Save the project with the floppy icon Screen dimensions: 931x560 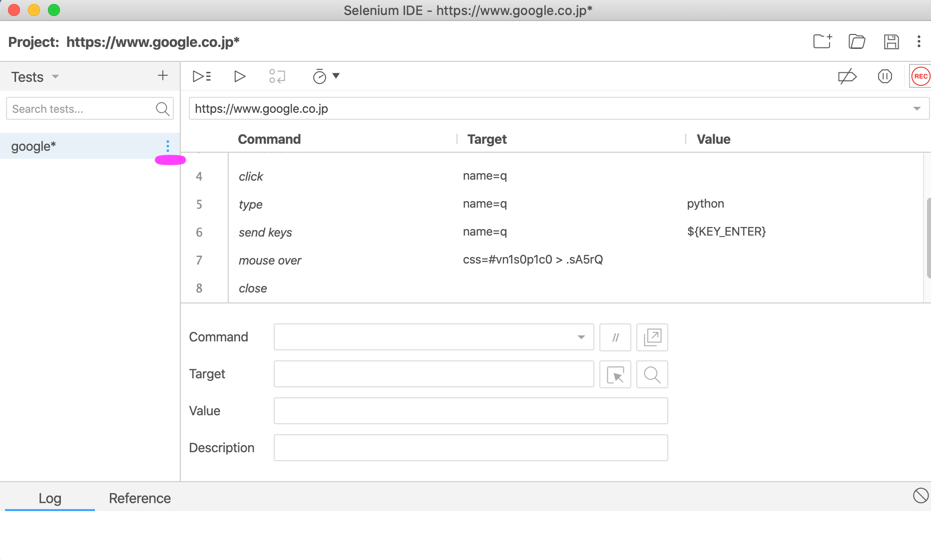coord(891,41)
